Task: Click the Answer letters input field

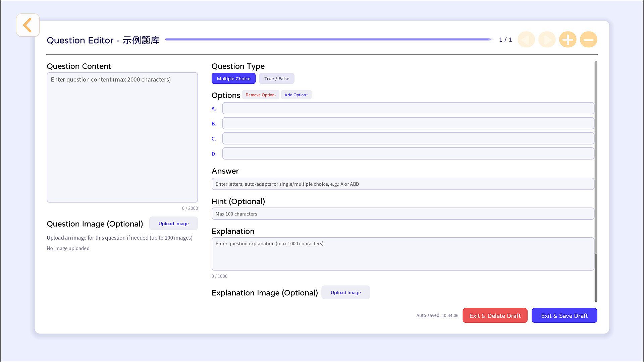Action: tap(403, 184)
